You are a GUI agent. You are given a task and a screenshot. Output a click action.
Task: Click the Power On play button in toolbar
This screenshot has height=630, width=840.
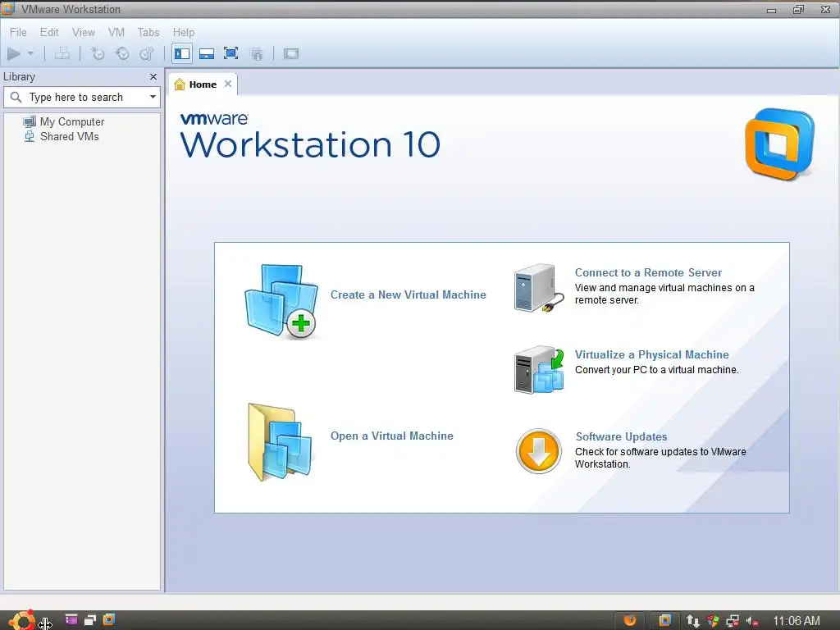coord(14,53)
